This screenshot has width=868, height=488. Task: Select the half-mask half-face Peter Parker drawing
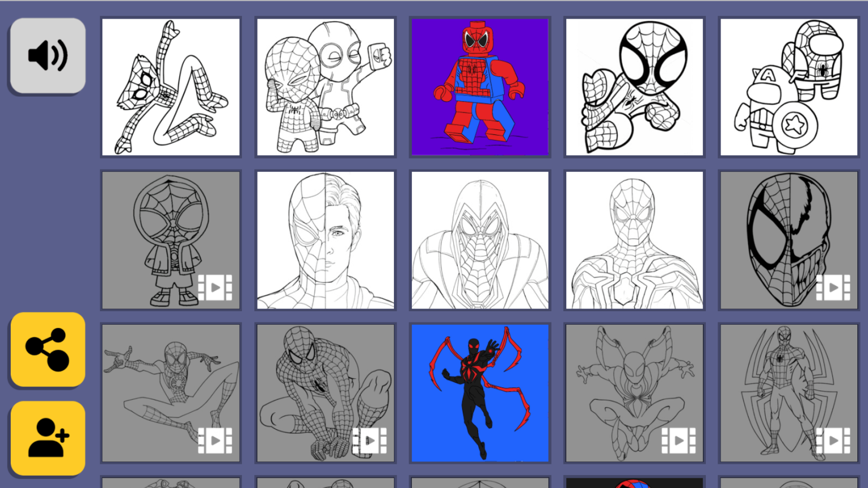[x=325, y=240]
